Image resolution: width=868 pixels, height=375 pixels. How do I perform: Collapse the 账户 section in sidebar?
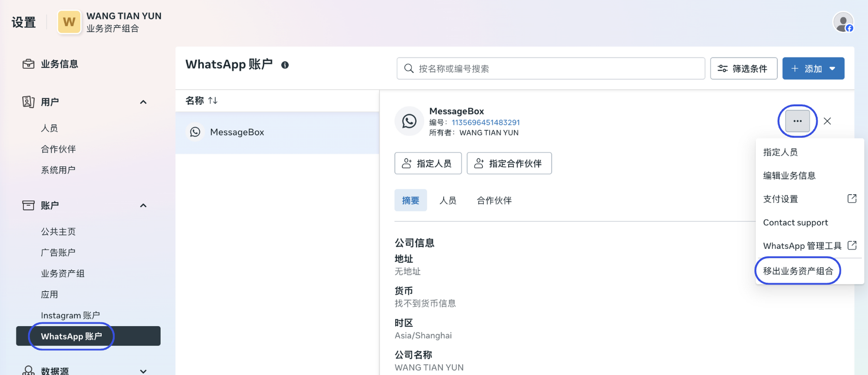coord(143,205)
